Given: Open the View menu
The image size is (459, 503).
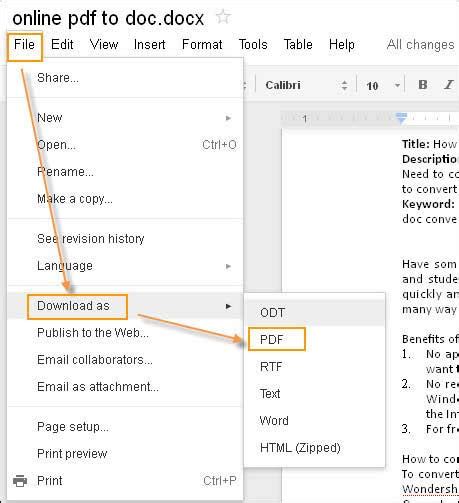Looking at the screenshot, I should click(104, 45).
